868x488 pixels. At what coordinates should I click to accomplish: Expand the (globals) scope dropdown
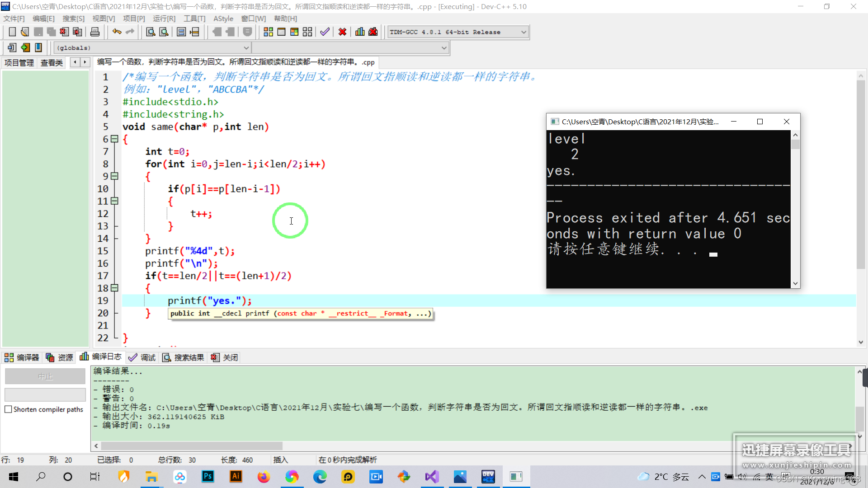tap(246, 48)
